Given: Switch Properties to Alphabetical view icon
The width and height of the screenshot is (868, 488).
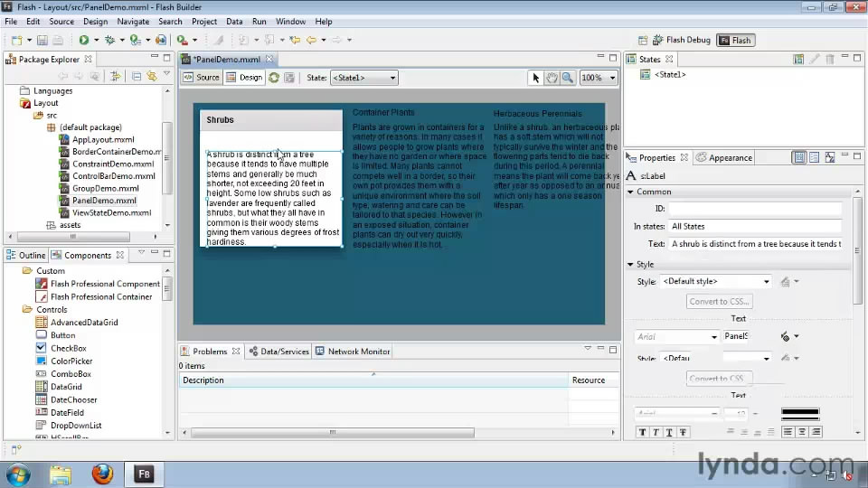Looking at the screenshot, I should [830, 157].
